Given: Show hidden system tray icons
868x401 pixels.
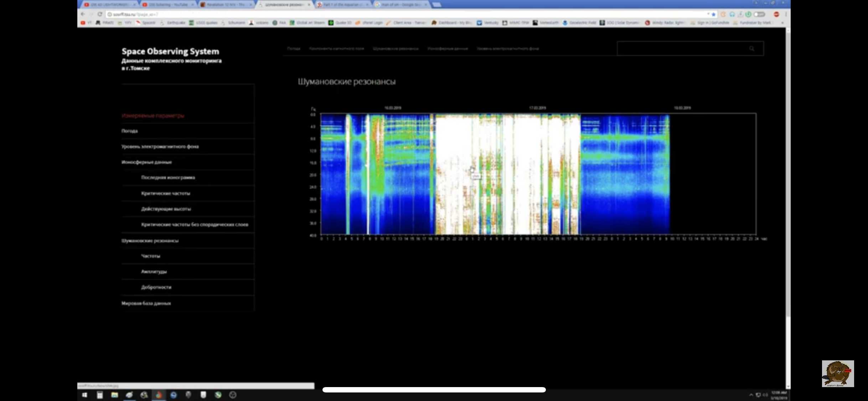Looking at the screenshot, I should [751, 395].
